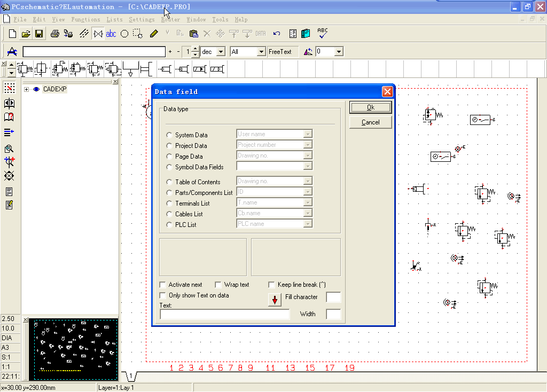Close the Data field dialog
This screenshot has width=547, height=392.
(x=387, y=91)
